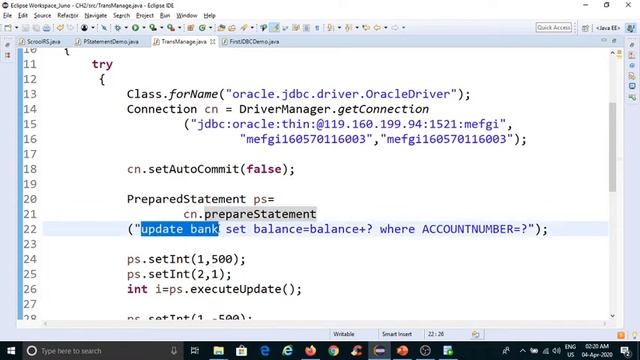Image resolution: width=640 pixels, height=360 pixels.
Task: Expand the Back history dropdown arrow
Action: pyautogui.click(x=385, y=28)
